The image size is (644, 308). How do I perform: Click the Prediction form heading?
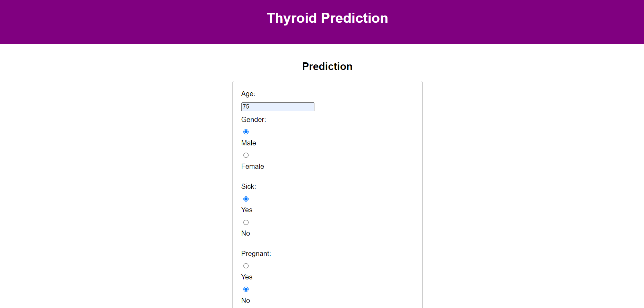coord(327,66)
